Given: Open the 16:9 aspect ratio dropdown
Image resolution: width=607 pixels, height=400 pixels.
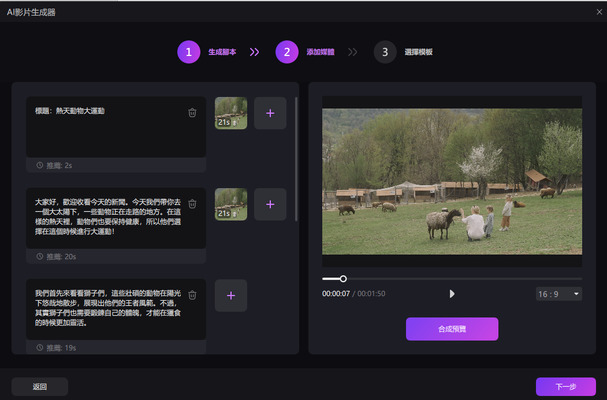Looking at the screenshot, I should pyautogui.click(x=559, y=294).
